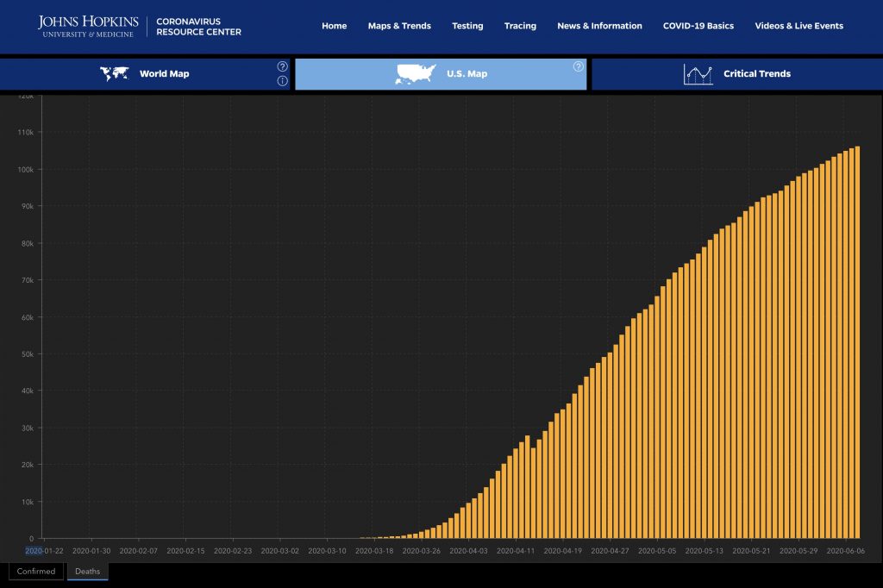Open the help question mark on U.S. Map tab
Image resolution: width=883 pixels, height=588 pixels.
(x=578, y=66)
